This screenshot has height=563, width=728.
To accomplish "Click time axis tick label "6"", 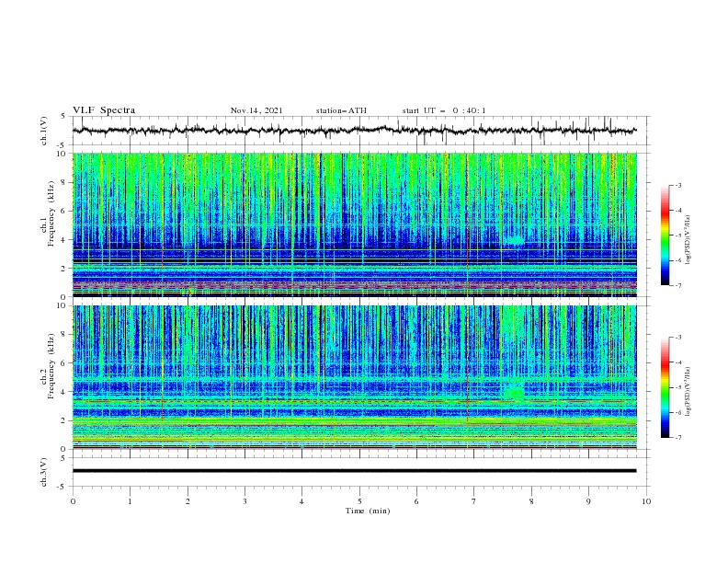I will coord(416,501).
